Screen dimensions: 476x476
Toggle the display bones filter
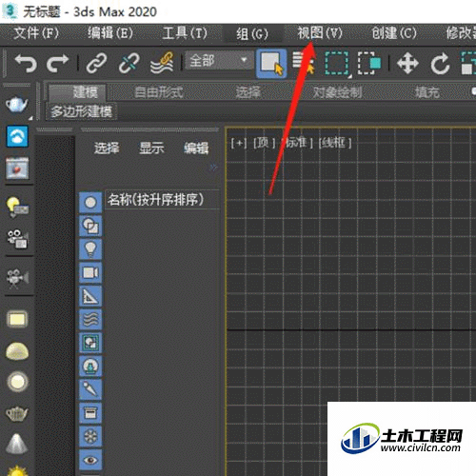(90, 390)
